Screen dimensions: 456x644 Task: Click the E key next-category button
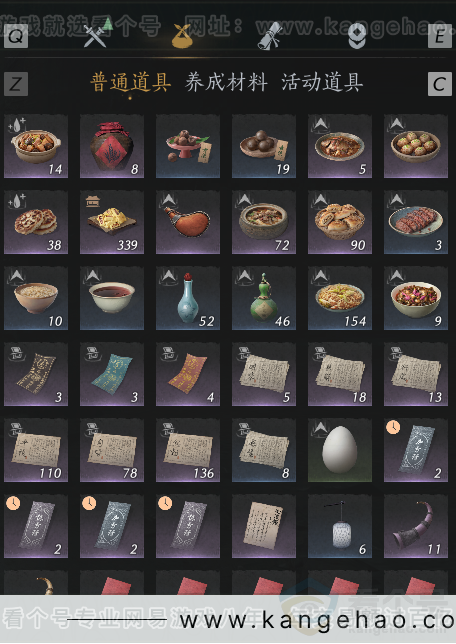(x=440, y=36)
